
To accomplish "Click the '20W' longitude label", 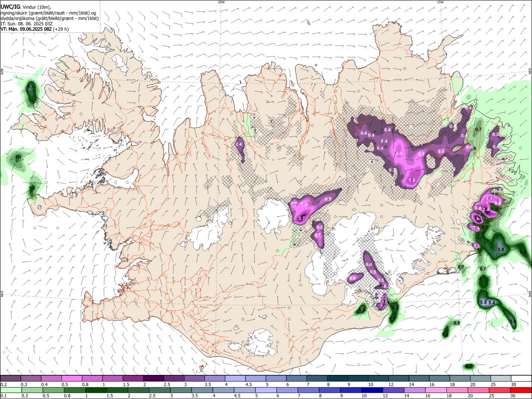I will click(221, 2).
